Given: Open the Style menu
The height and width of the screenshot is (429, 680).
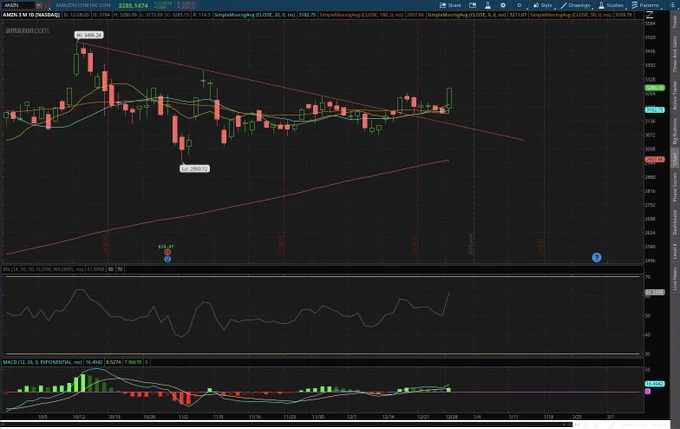Looking at the screenshot, I should click(543, 5).
